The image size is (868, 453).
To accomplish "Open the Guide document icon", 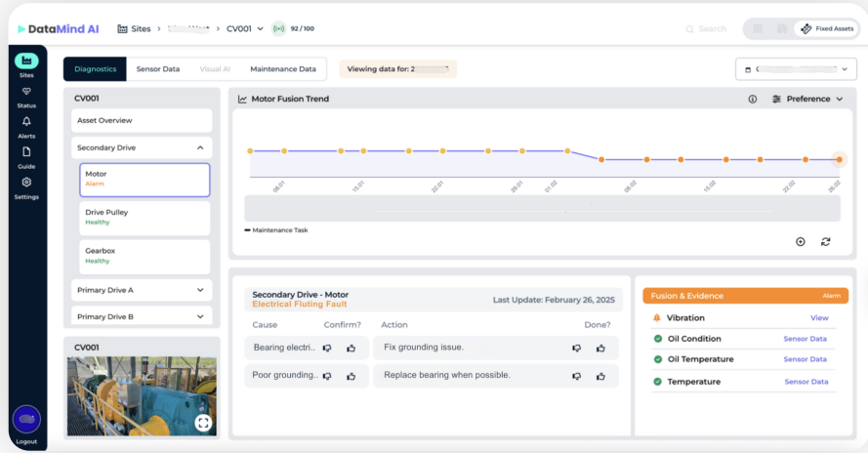I will click(x=26, y=153).
